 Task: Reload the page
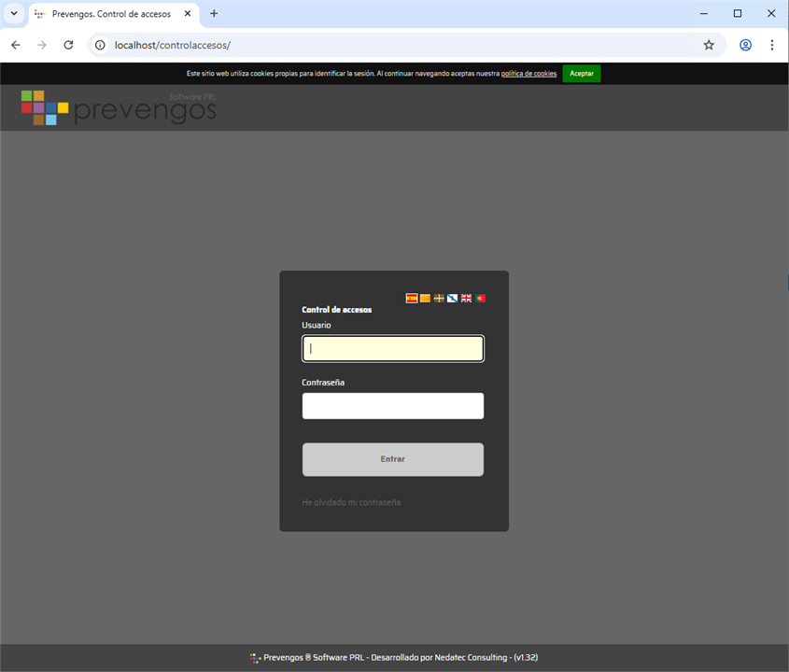(68, 45)
